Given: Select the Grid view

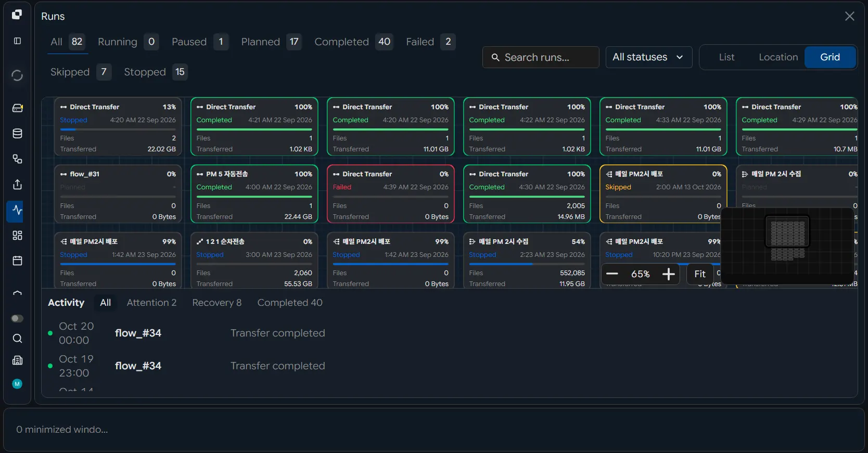Looking at the screenshot, I should (830, 57).
